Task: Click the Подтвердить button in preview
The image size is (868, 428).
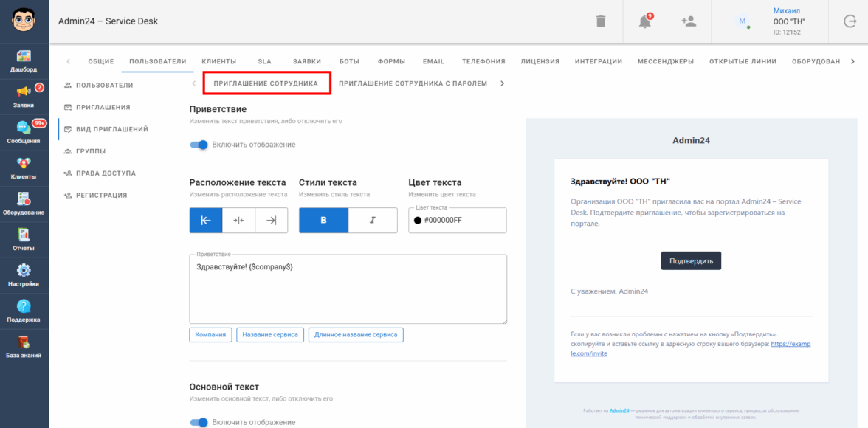Action: [690, 261]
